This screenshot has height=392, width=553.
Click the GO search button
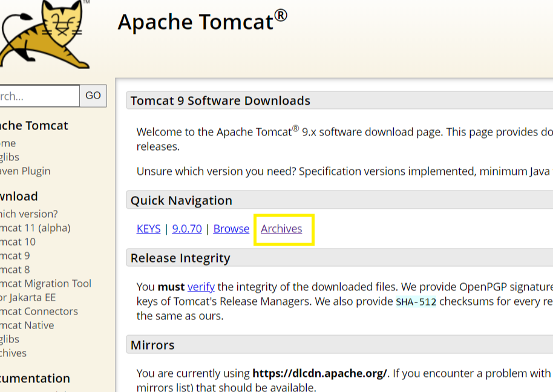[93, 96]
